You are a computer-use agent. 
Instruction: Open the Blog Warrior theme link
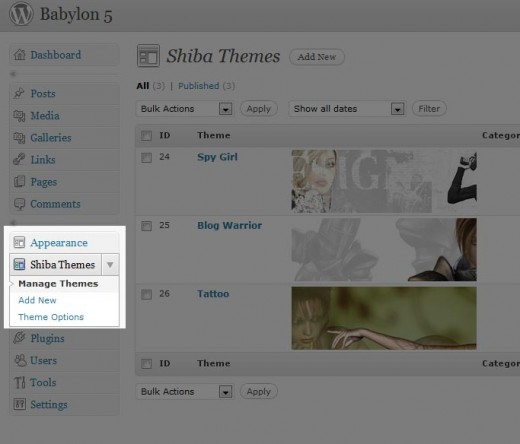pos(230,226)
